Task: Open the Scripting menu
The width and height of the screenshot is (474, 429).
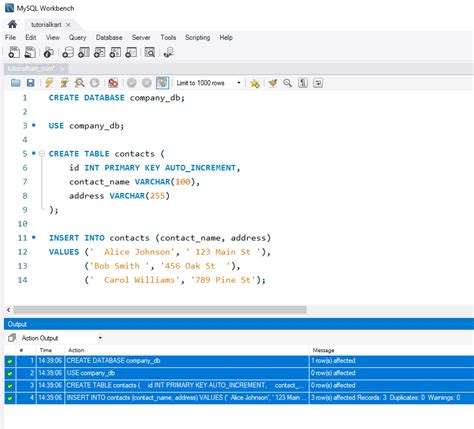Action: pos(198,37)
